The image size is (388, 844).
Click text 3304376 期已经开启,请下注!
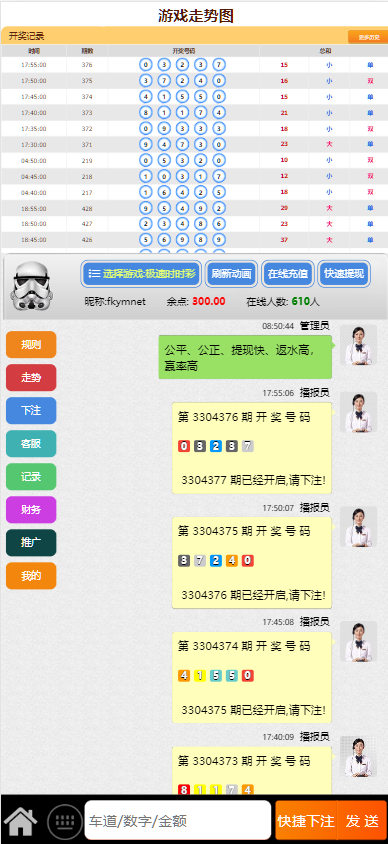(x=253, y=595)
